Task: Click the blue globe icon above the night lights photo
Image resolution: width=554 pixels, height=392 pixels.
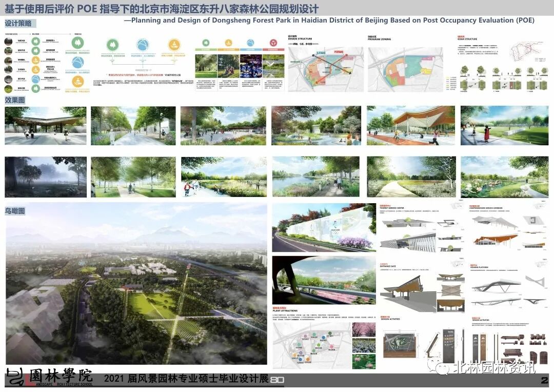Action: click(250, 43)
